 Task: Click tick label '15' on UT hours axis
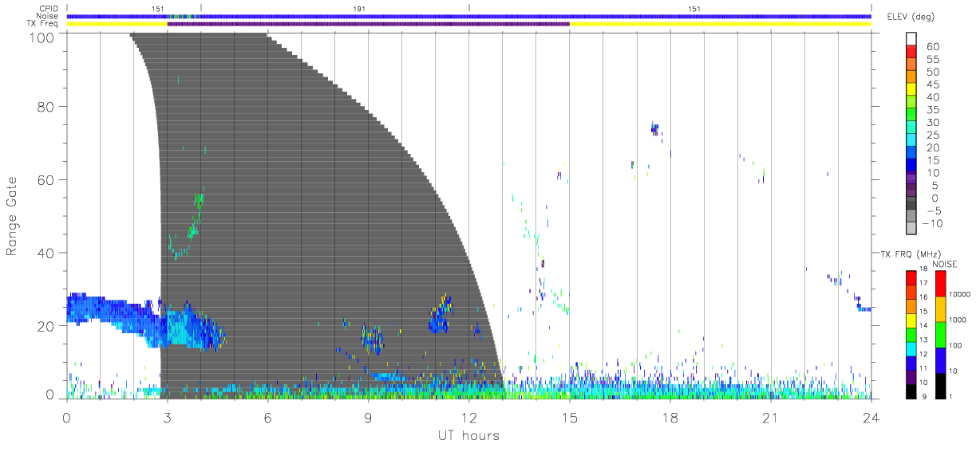[569, 417]
